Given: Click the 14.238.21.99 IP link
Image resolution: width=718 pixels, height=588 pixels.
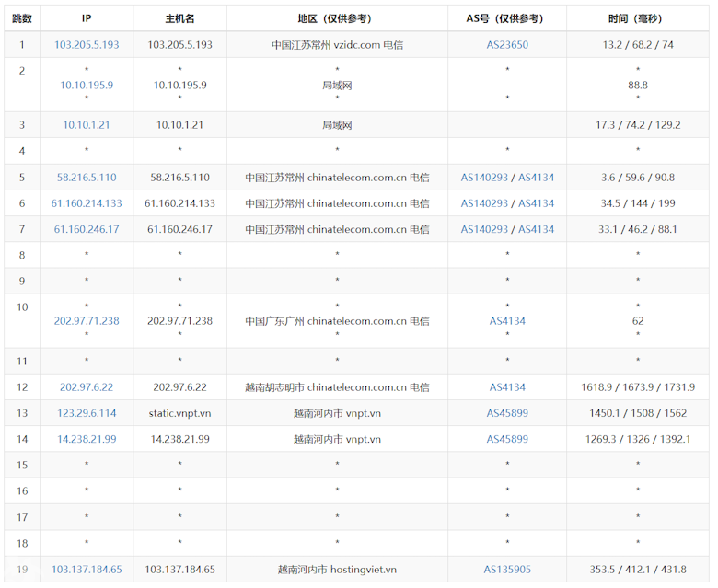Looking at the screenshot, I should click(x=87, y=439).
